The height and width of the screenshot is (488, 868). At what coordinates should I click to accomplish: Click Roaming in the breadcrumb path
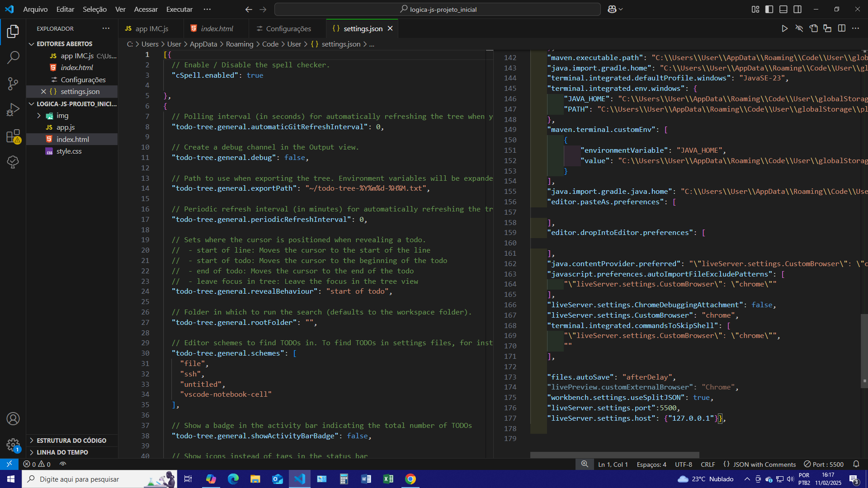click(240, 44)
